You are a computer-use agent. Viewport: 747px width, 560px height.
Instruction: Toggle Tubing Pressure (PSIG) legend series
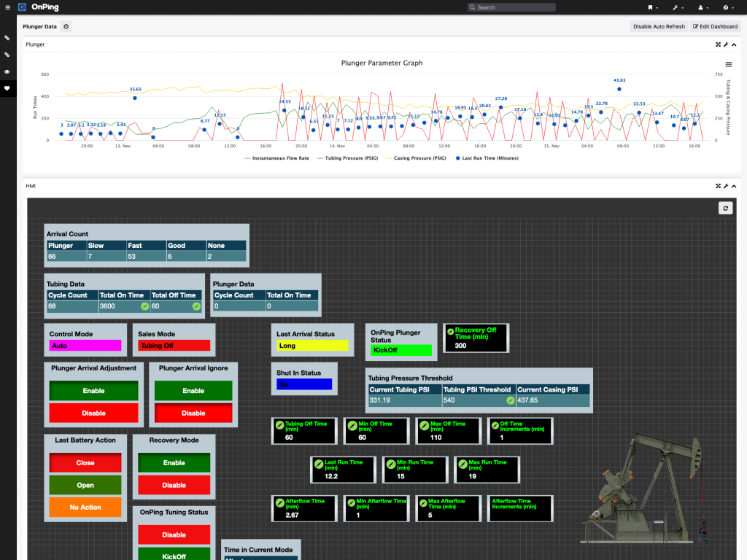pos(348,158)
